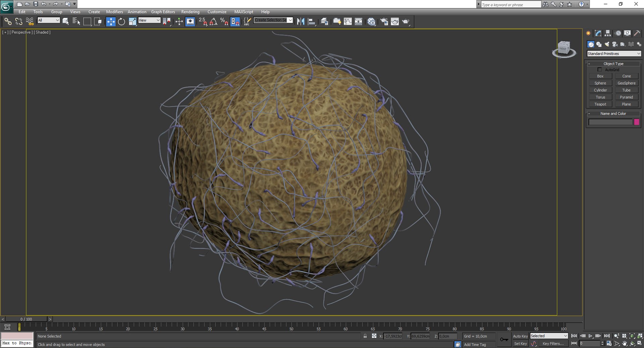
Task: Collapse the Name and Color rollout
Action: [x=613, y=114]
